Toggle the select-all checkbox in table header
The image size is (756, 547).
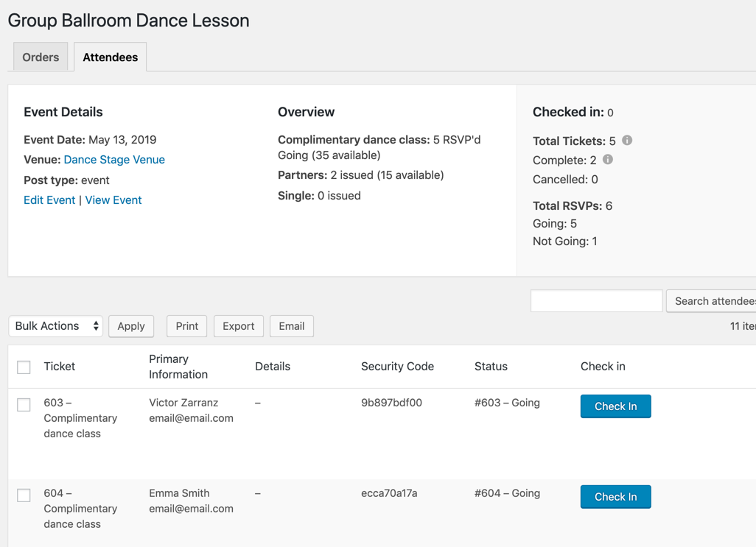coord(24,367)
